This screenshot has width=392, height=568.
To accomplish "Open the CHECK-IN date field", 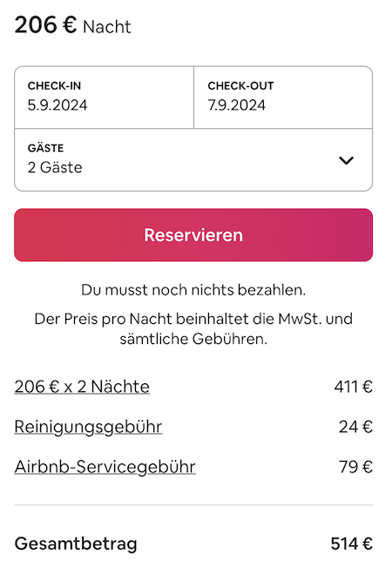I will point(105,98).
